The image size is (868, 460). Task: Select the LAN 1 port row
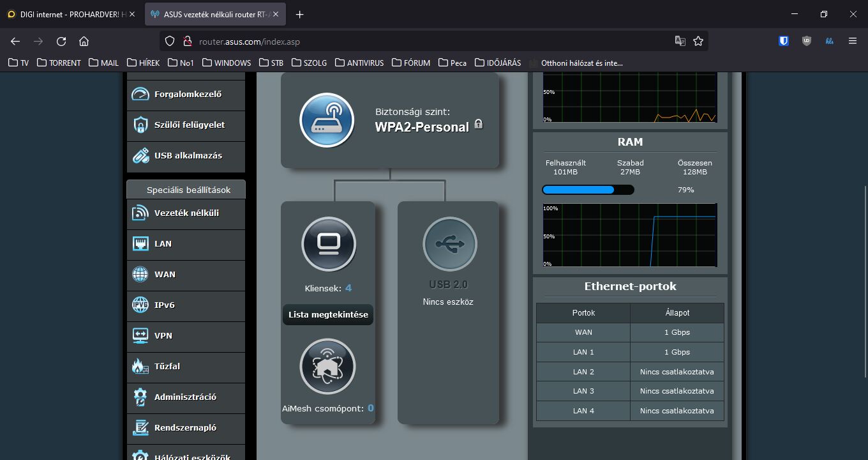click(630, 352)
